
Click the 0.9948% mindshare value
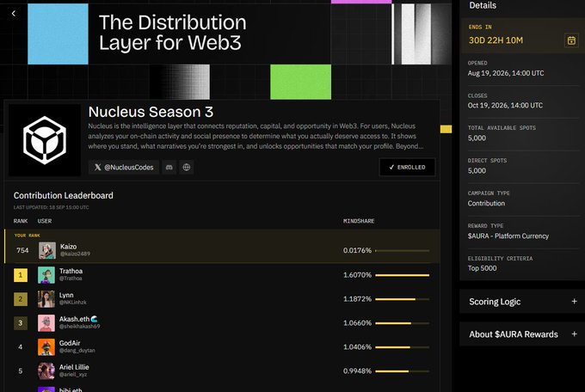pos(357,371)
